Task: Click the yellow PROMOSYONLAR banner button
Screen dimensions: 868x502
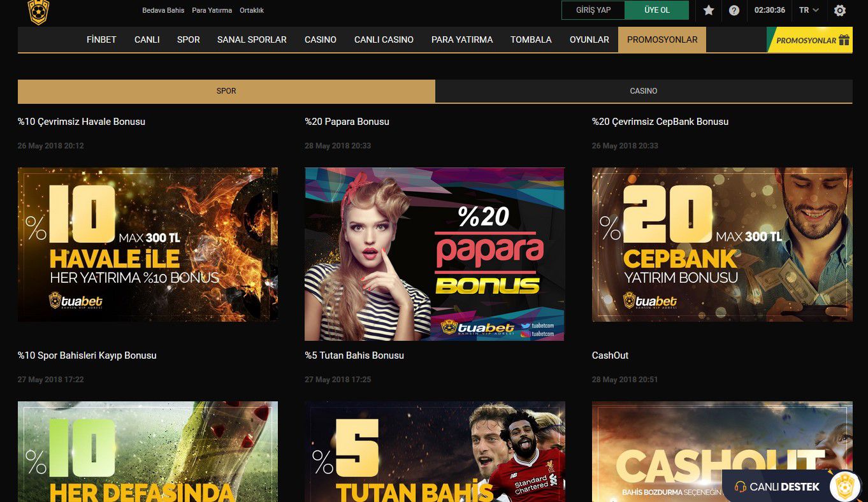Action: point(809,40)
